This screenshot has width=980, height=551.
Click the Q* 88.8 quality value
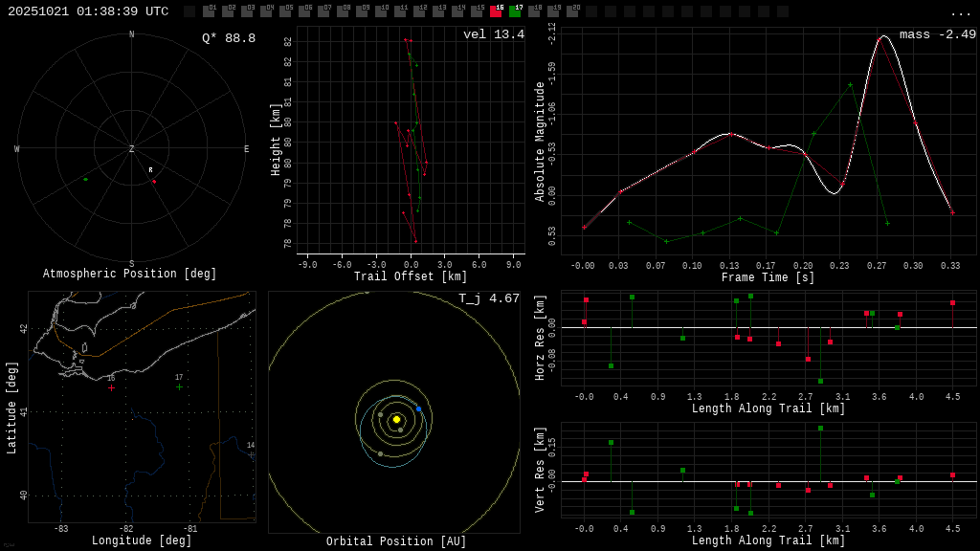coord(228,38)
